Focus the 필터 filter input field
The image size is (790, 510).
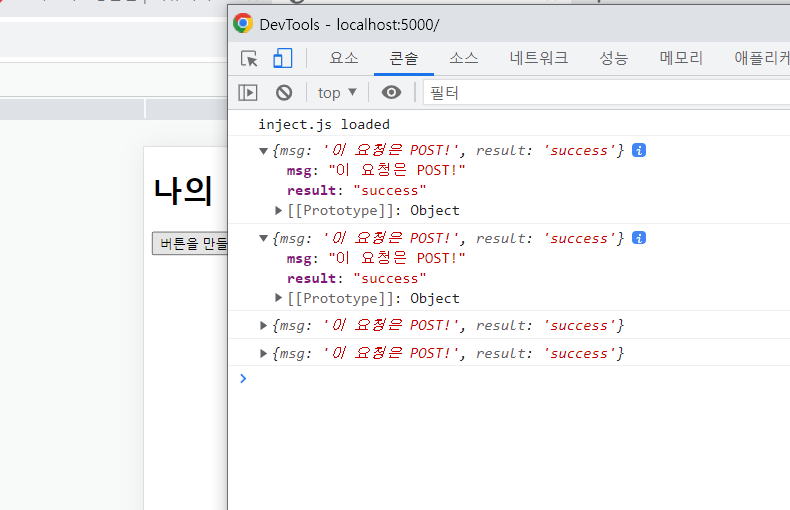[x=607, y=93]
